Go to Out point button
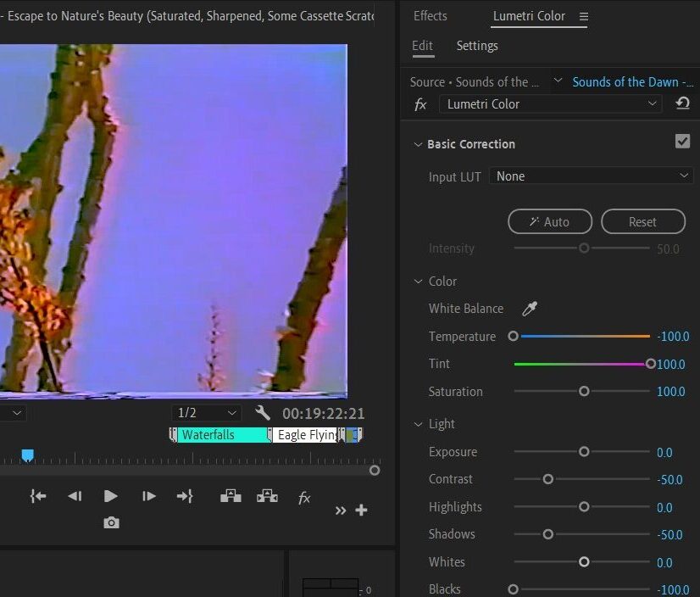The width and height of the screenshot is (700, 597). [185, 496]
